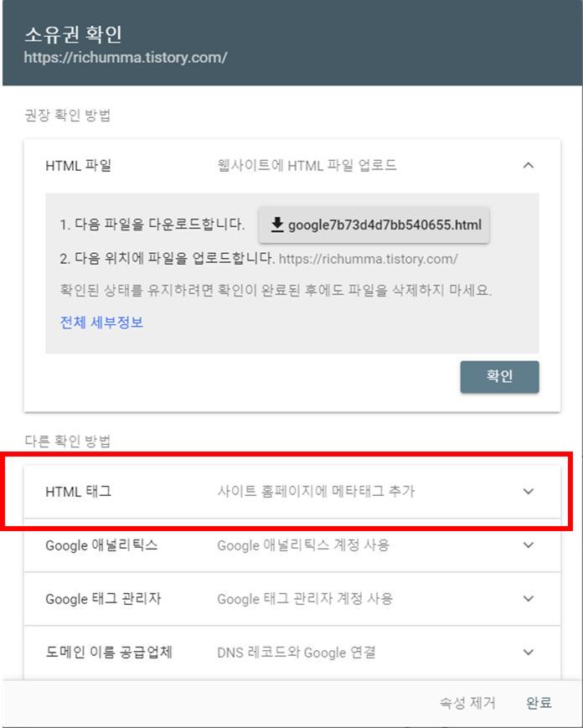The image size is (583, 728).
Task: Click the DNS 레코드와 Google 연결 description
Action: pyautogui.click(x=297, y=653)
